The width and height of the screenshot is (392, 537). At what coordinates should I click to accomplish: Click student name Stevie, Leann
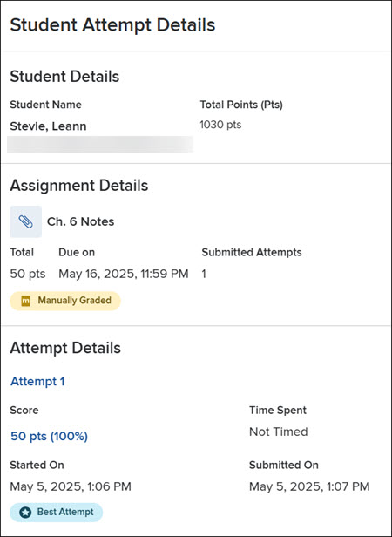click(48, 126)
